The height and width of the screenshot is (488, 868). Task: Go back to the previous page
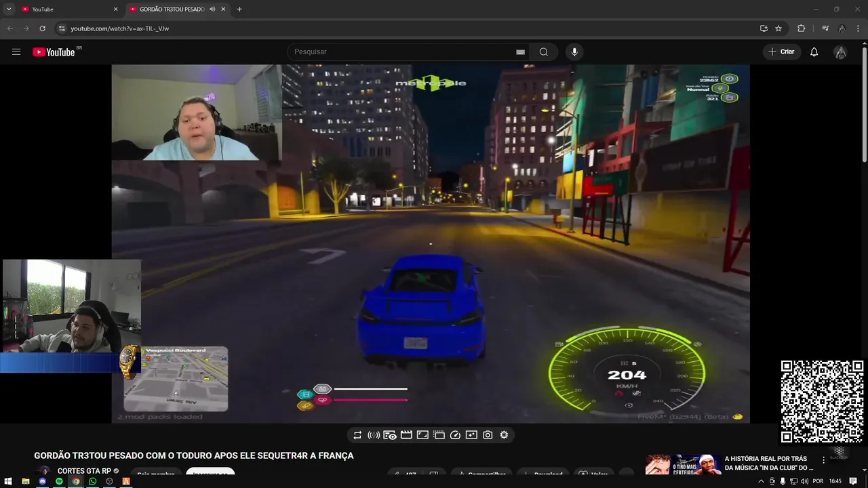click(9, 28)
